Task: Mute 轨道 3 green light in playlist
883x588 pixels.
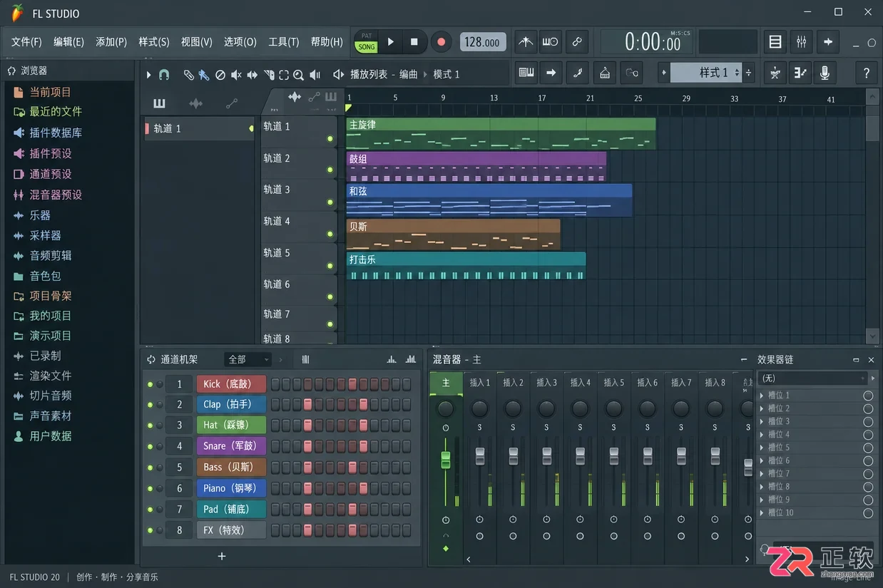Action: click(x=330, y=202)
